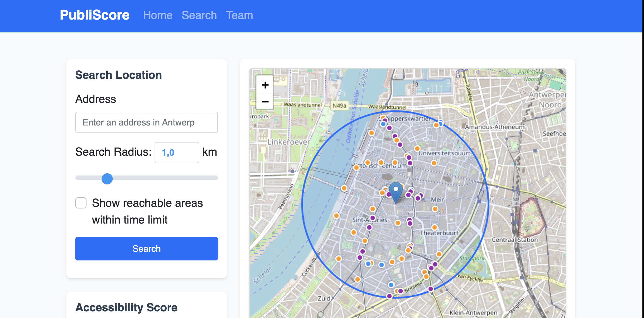The height and width of the screenshot is (318, 644).
Task: Click orange marker near Universiteitsbuurt label
Action: (417, 148)
